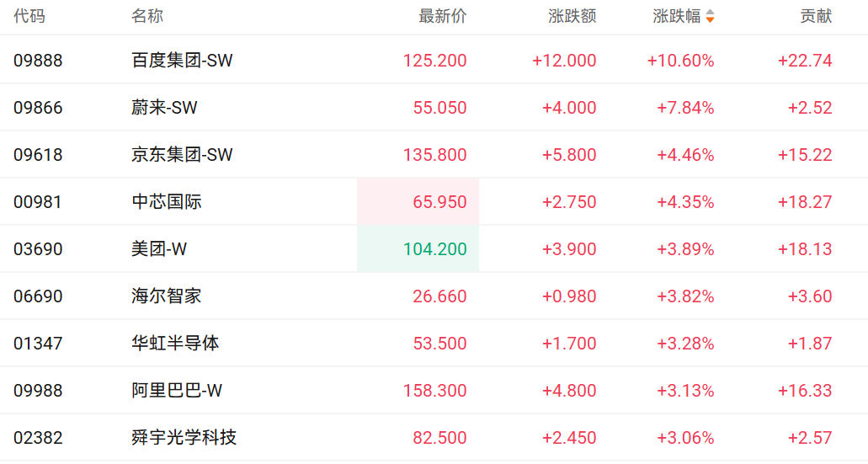Click the green highlighted price 104.200
Screen dimensions: 868x464
(434, 249)
